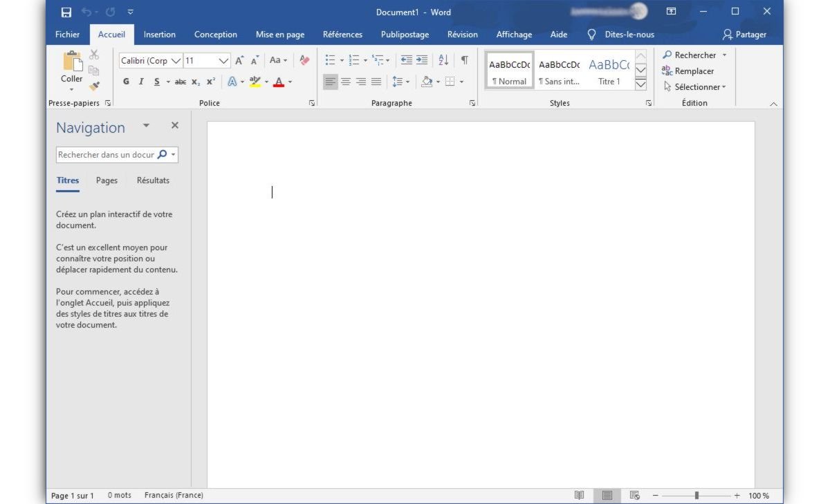Click the Dites-le-nous search box

[x=620, y=35]
